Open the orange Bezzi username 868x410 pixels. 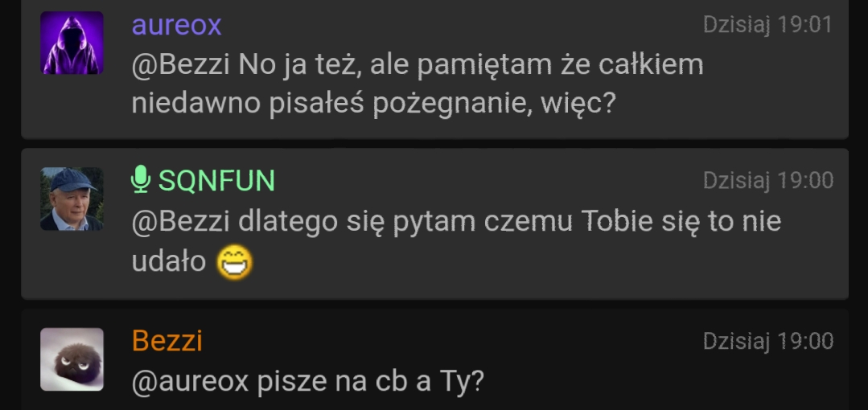(x=167, y=341)
